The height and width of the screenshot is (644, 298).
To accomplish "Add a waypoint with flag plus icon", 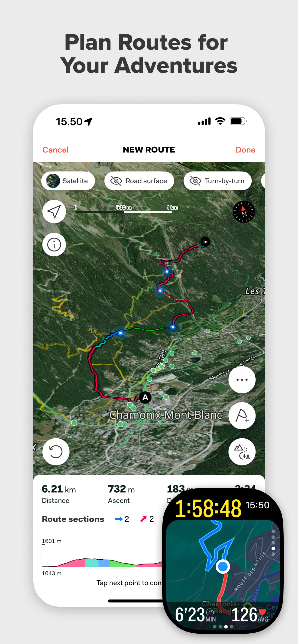I will [242, 416].
